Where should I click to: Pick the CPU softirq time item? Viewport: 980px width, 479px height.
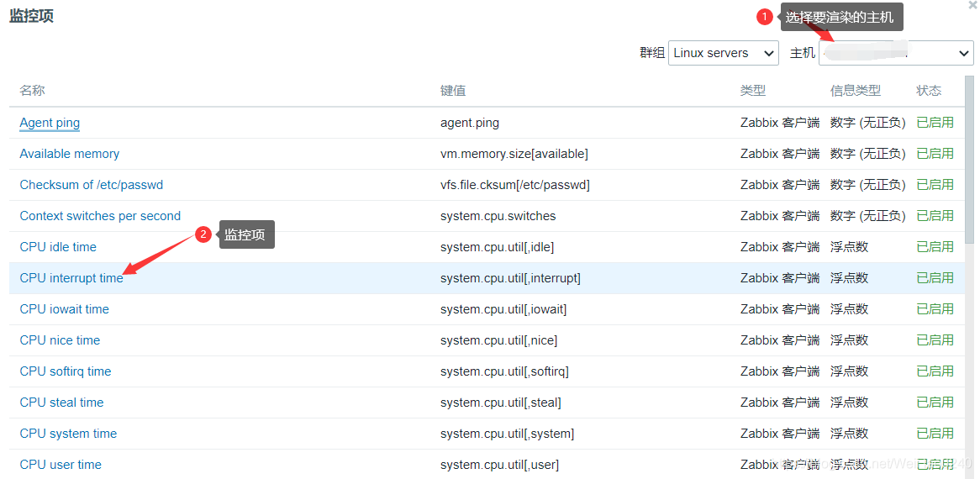click(x=66, y=371)
